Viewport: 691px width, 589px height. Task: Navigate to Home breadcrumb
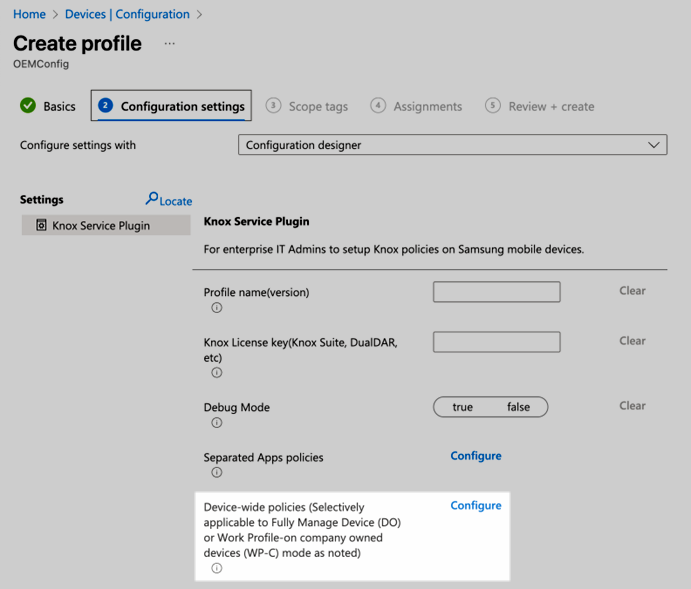[x=30, y=14]
